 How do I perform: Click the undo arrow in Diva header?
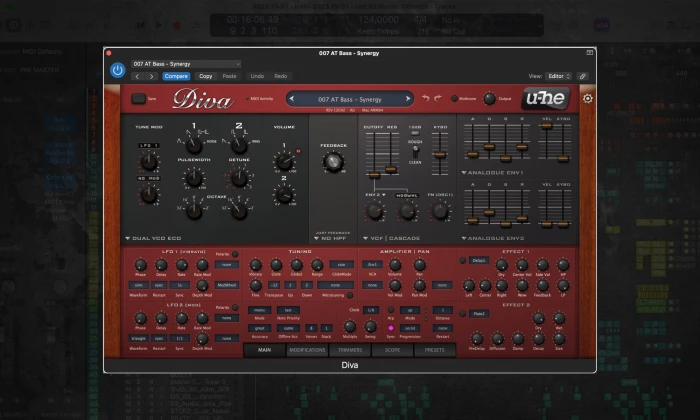(x=425, y=98)
